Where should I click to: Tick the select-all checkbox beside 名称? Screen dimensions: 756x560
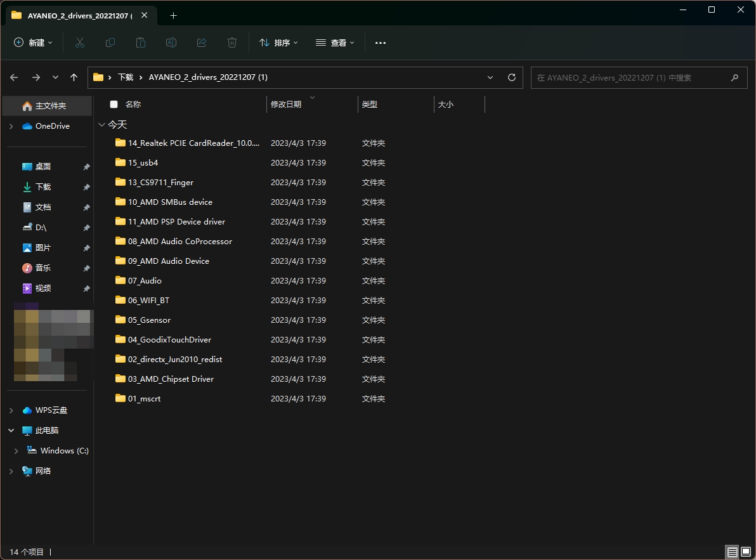click(114, 105)
